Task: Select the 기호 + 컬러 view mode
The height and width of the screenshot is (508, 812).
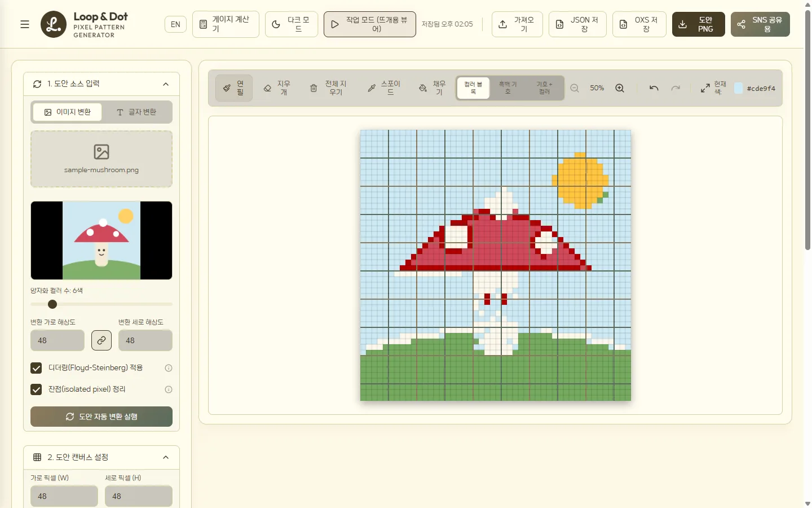Action: [x=544, y=88]
